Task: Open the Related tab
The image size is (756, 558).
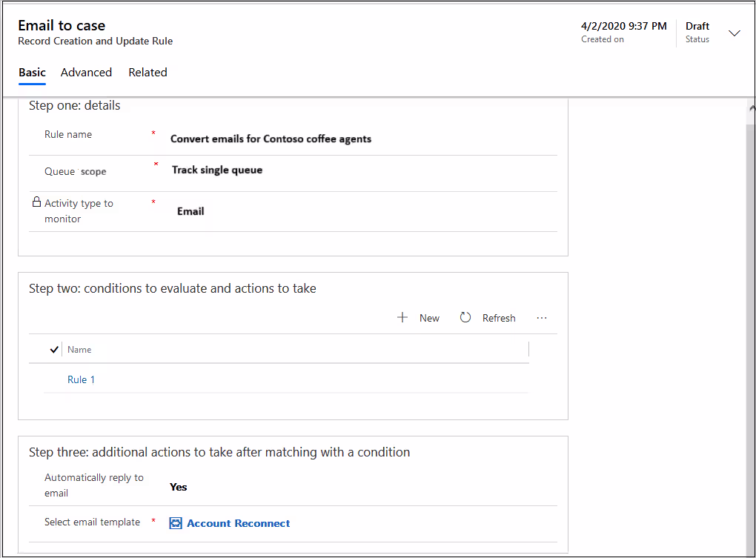Action: (x=147, y=73)
